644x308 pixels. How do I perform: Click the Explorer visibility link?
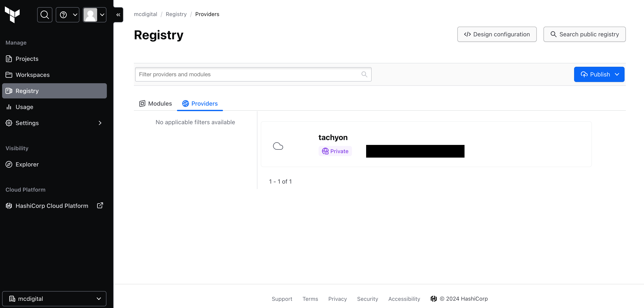click(x=27, y=164)
